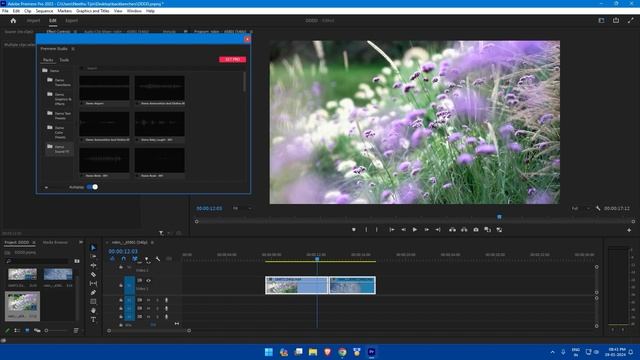Select the Ripple Edit tool

pyautogui.click(x=93, y=265)
